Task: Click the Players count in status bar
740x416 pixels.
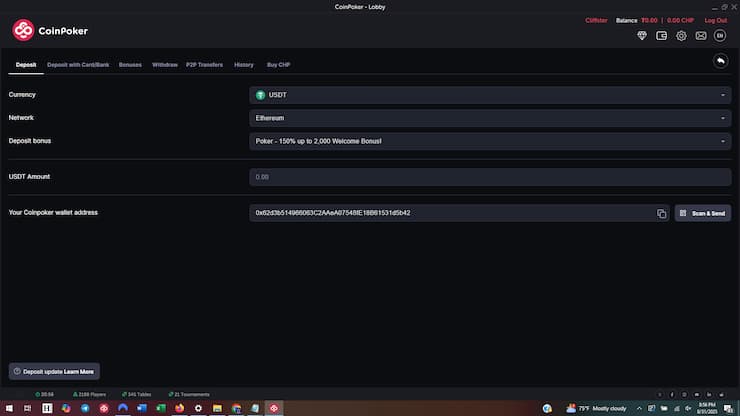Action: tap(89, 394)
